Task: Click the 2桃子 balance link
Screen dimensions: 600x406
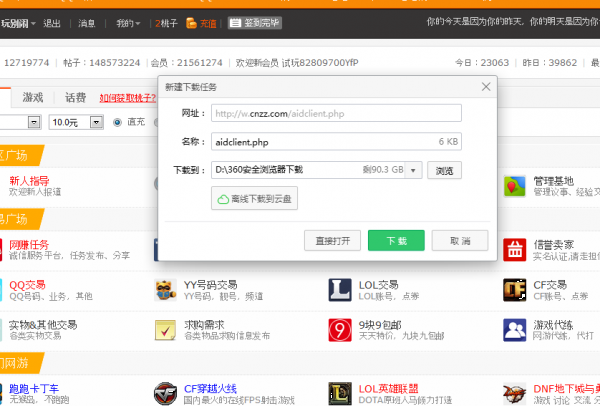Action: pos(166,23)
